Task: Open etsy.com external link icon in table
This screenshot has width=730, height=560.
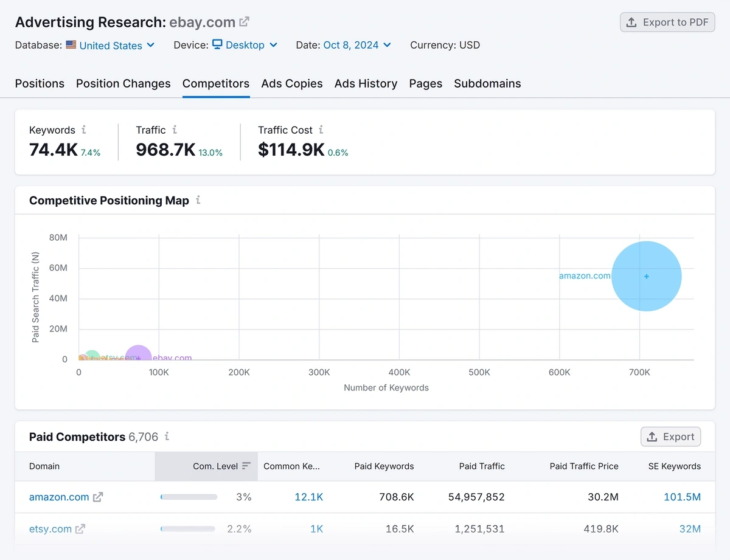Action: [x=80, y=529]
